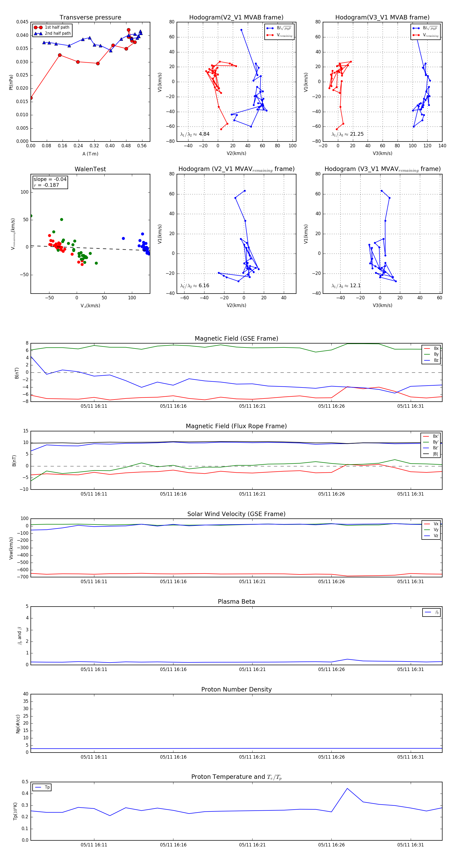Select the βp legend entry in Plasma Beta
This screenshot has width=473, height=868.
click(431, 612)
